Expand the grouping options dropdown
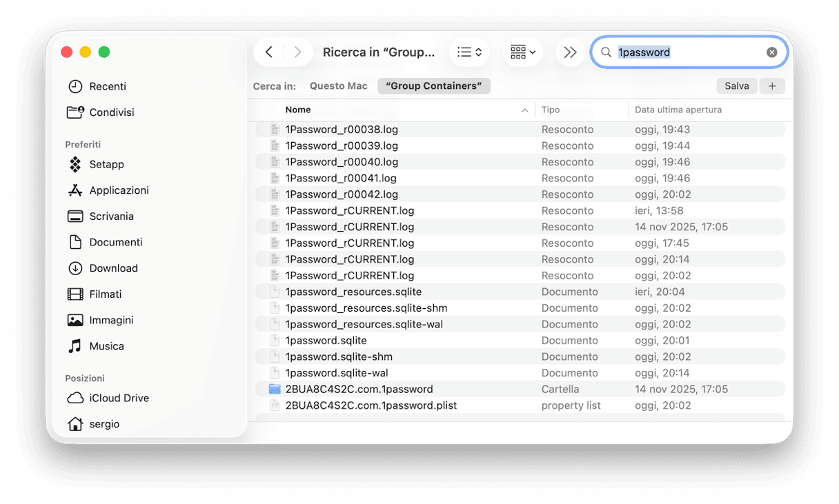The height and width of the screenshot is (504, 839). coord(522,52)
